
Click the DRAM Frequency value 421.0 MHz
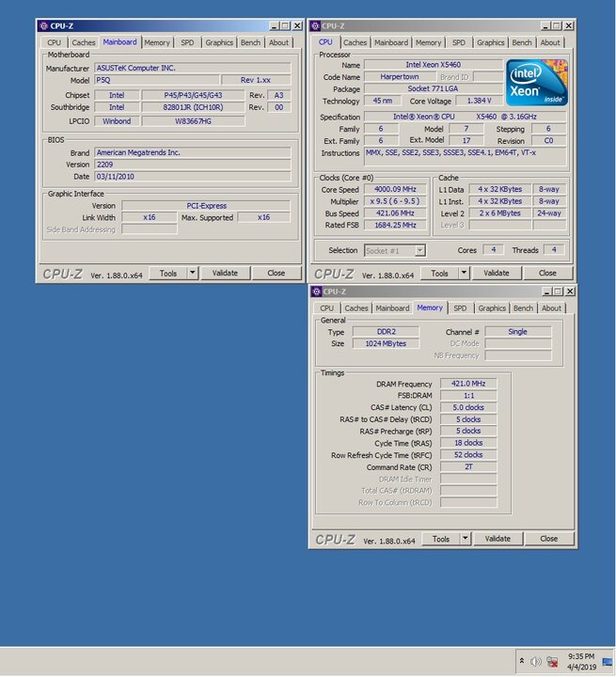468,384
